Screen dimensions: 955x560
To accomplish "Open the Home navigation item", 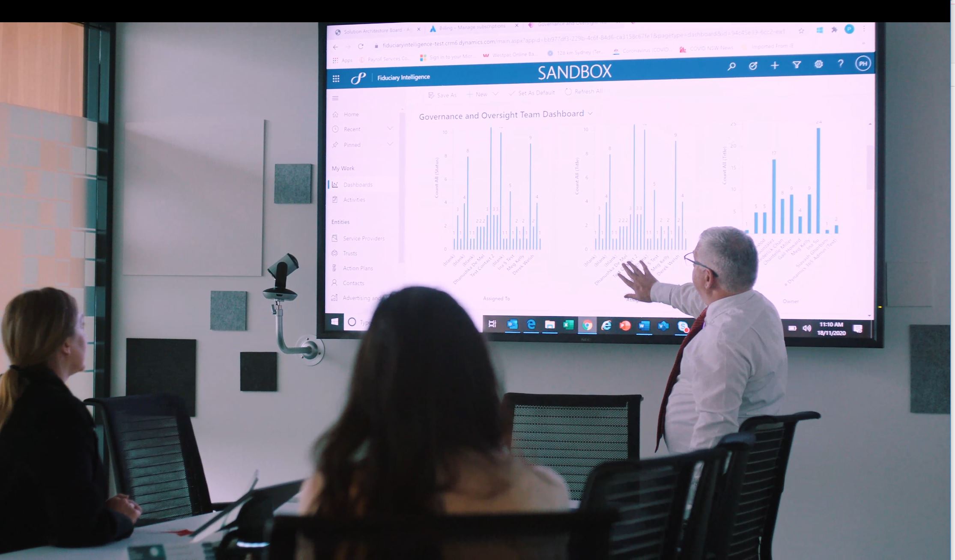I will (351, 114).
